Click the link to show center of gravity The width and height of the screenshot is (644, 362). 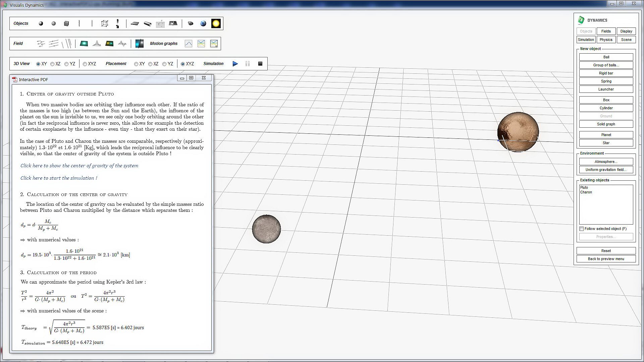pyautogui.click(x=79, y=166)
